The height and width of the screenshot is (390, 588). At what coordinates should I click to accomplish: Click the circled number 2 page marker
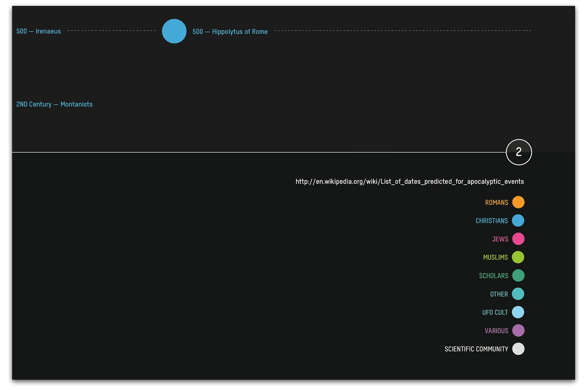pos(519,152)
